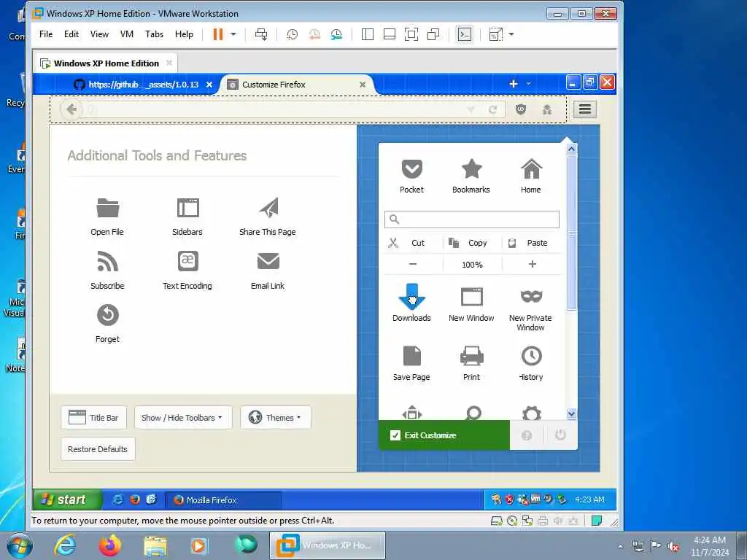Click the quit power icon in menu panel
Screen dimensions: 747x560
click(560, 435)
